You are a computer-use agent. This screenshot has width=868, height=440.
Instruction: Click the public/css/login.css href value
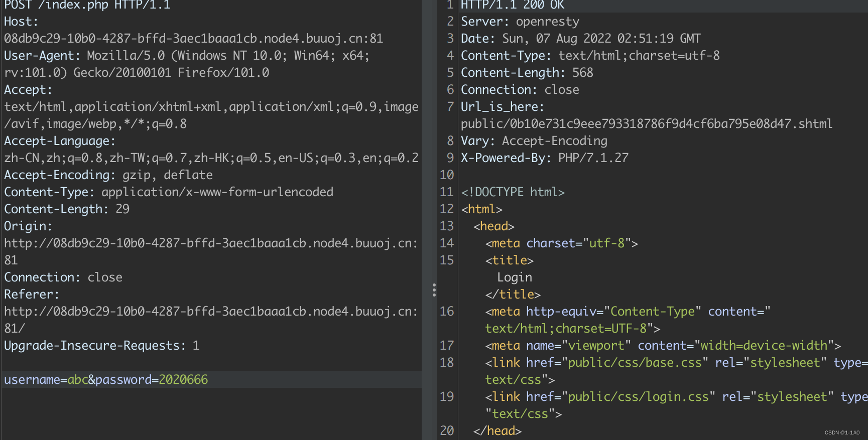638,397
